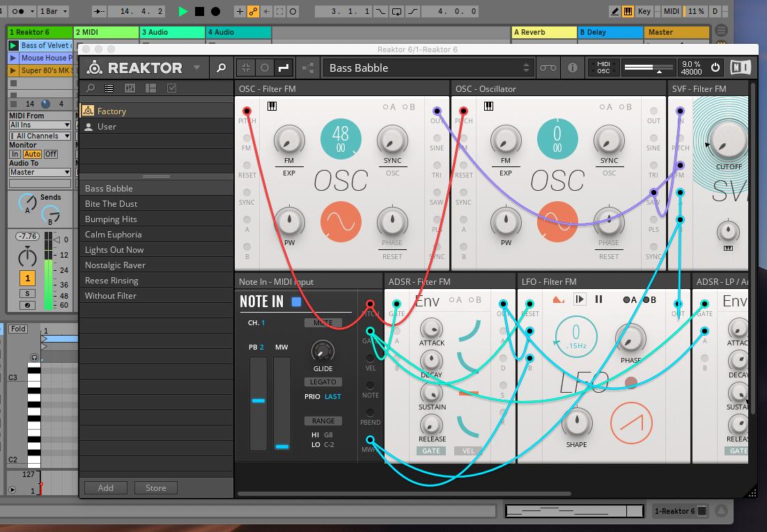Click the orange sine waveform in Filter FM OSC
767x532 pixels.
coord(341,222)
